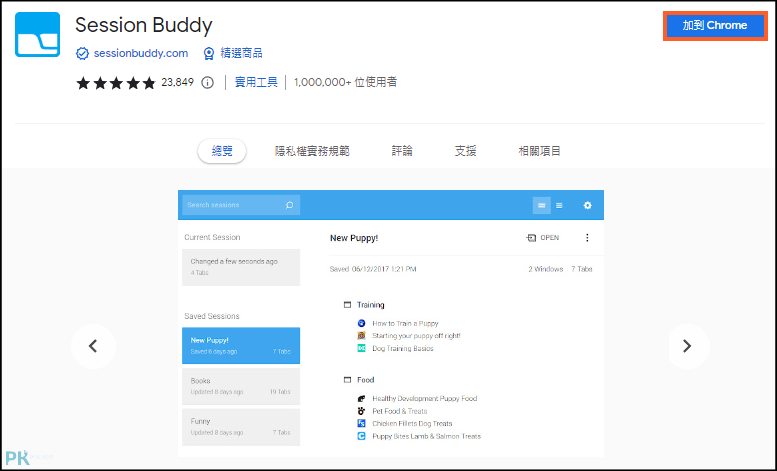Click favicon beside Puppy Bites Lamb & Salmon

[x=361, y=436]
